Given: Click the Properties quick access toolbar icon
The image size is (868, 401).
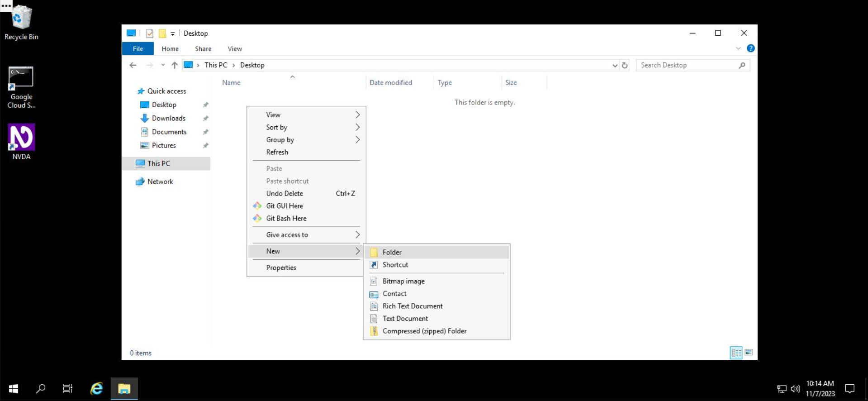Looking at the screenshot, I should (150, 33).
